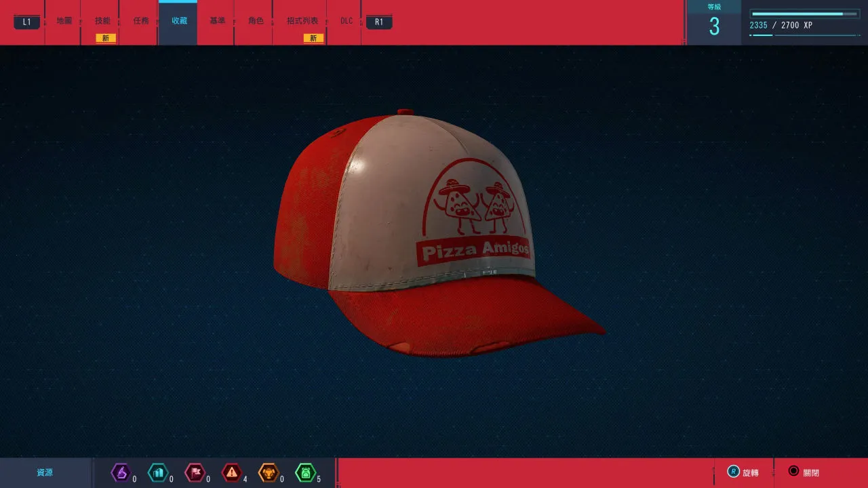
Task: Open the 技能 skills tab
Action: click(102, 21)
